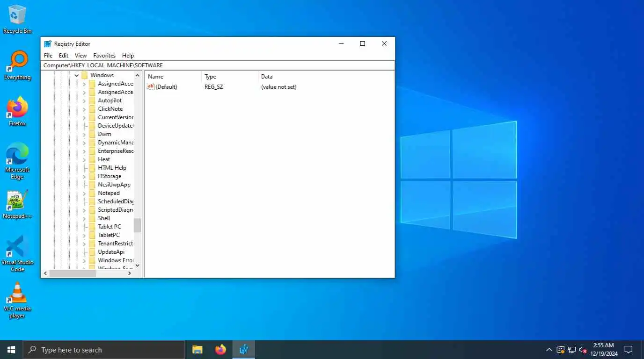
Task: Click the REG_SZ type cell
Action: point(214,87)
